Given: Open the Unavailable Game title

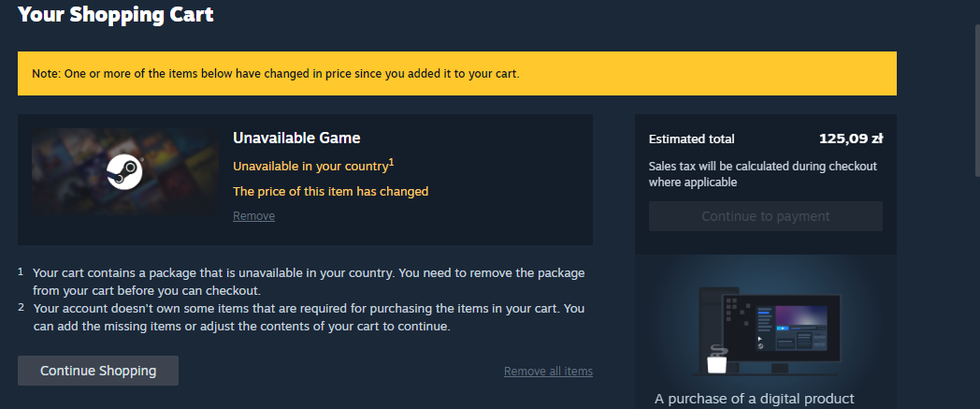Looking at the screenshot, I should point(296,139).
